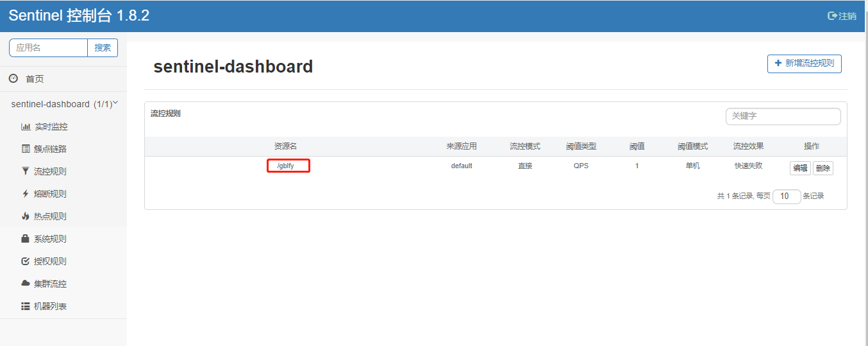Click the 'default' source application cell
868x346 pixels.
click(x=462, y=166)
